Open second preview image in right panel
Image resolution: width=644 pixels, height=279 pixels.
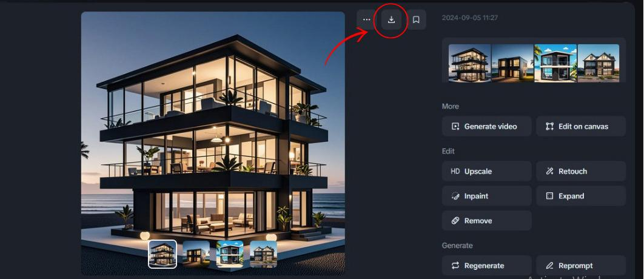click(512, 63)
